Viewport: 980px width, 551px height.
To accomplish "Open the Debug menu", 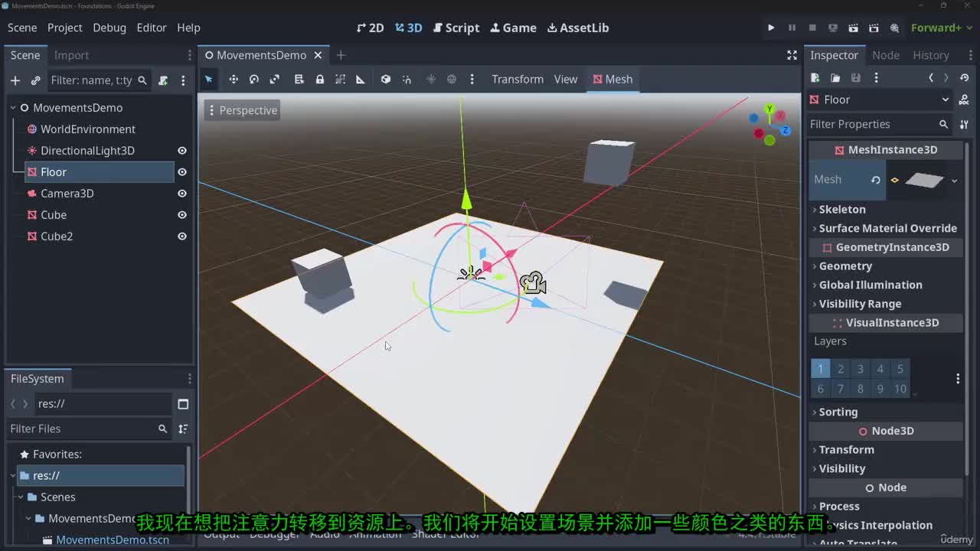I will 109,28.
